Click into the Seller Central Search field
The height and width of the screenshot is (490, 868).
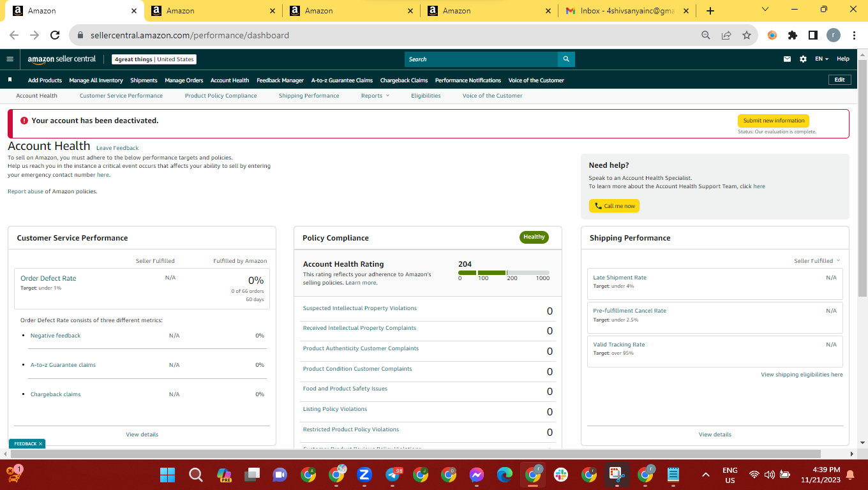(x=481, y=59)
